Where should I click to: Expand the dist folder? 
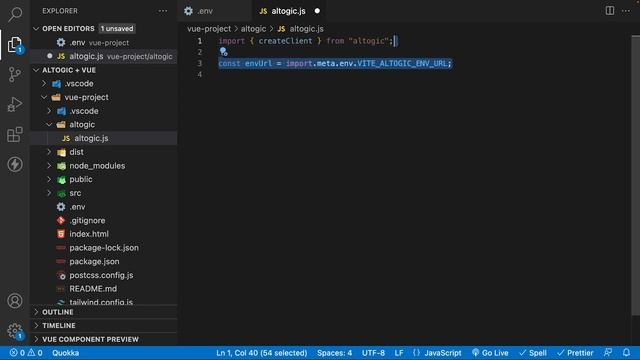coord(49,152)
